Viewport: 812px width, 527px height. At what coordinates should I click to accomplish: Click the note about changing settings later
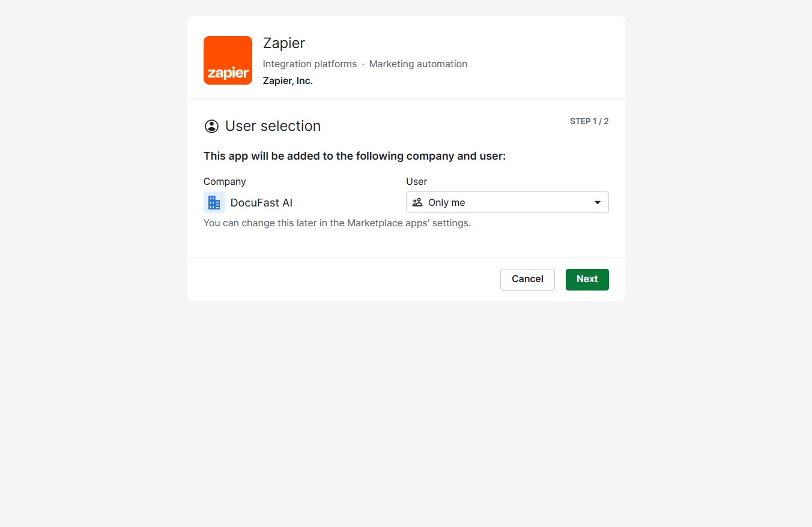[x=337, y=223]
